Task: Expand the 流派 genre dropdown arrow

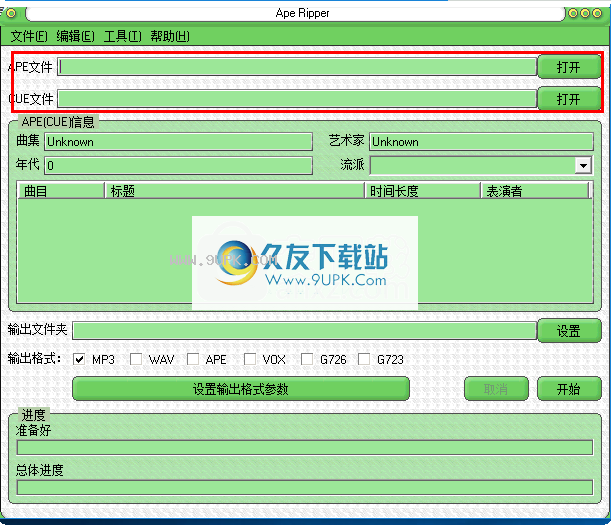Action: tap(583, 166)
